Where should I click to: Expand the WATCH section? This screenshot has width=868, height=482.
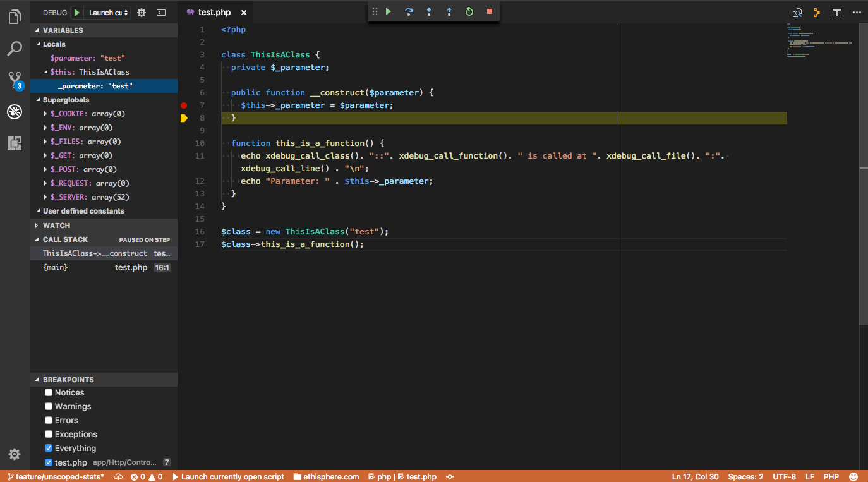[x=104, y=226]
